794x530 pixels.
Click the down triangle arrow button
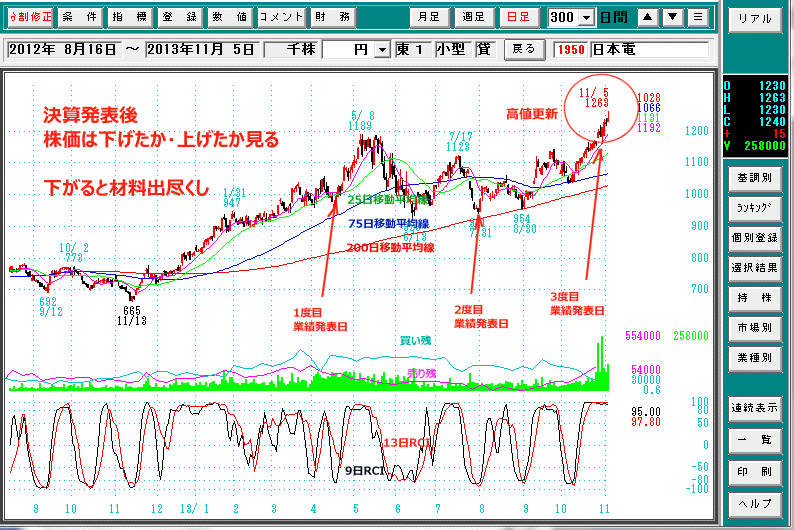(672, 17)
